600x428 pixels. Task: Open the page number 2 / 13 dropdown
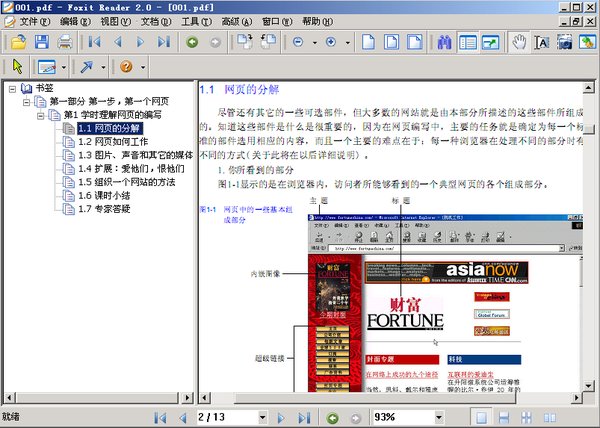(x=262, y=417)
